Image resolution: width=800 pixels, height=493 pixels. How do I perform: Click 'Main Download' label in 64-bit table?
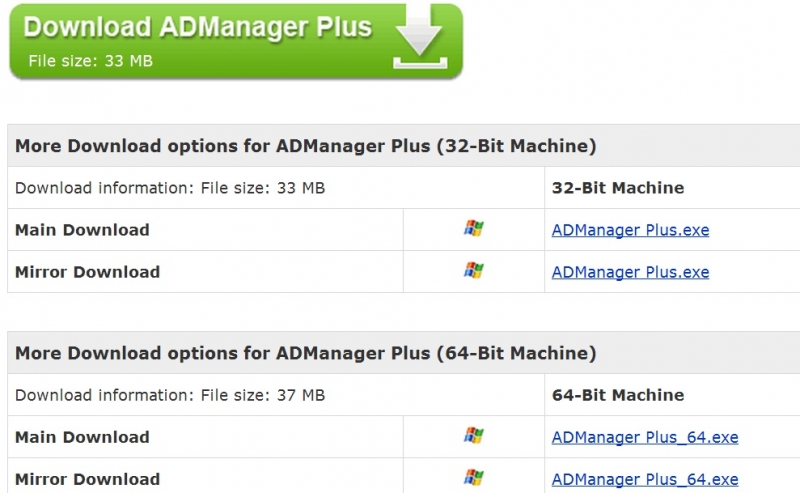click(x=82, y=437)
